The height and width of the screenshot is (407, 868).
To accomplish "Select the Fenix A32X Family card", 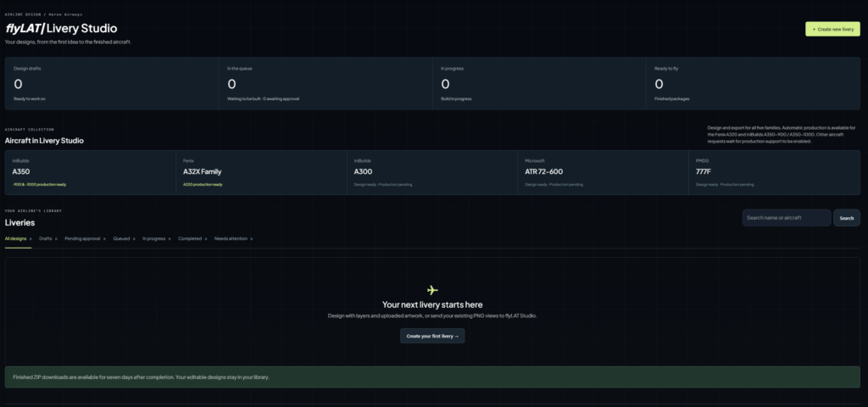I will (261, 172).
